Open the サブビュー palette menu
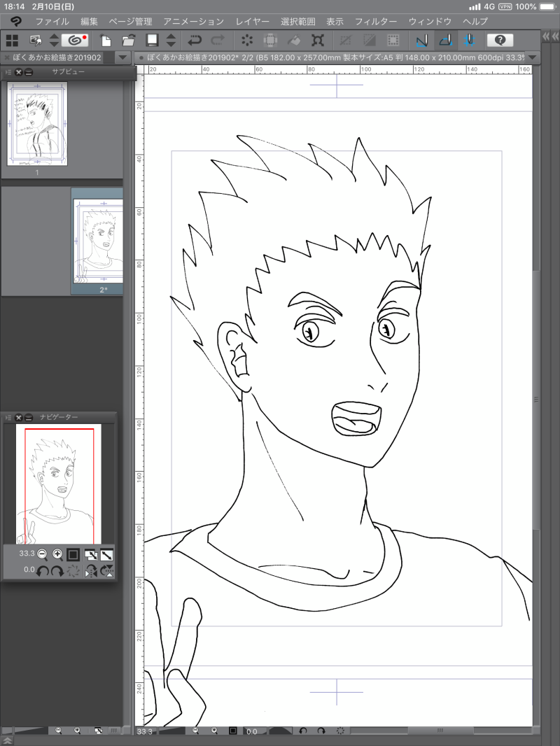This screenshot has height=746, width=560. pyautogui.click(x=8, y=72)
